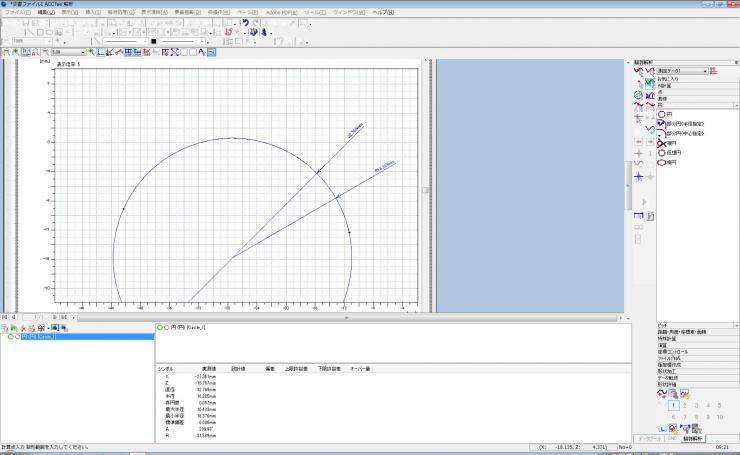The width and height of the screenshot is (740, 455).
Task: Collapse the 円 category dropdown arrow
Action: click(736, 105)
